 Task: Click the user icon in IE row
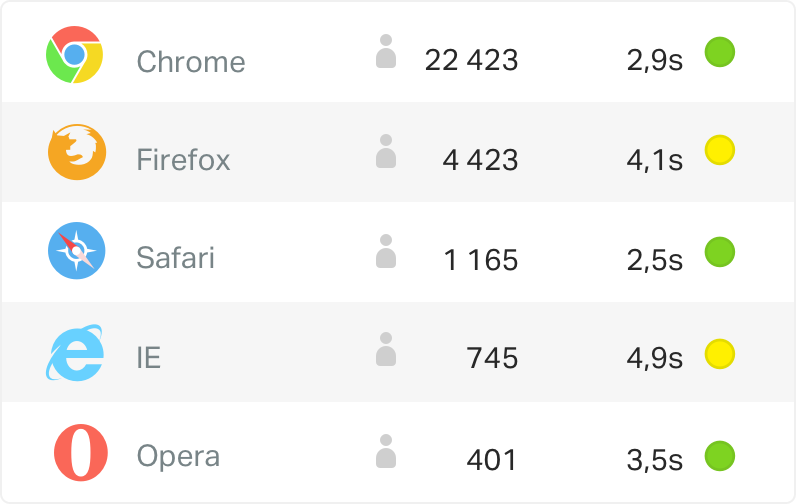click(386, 349)
